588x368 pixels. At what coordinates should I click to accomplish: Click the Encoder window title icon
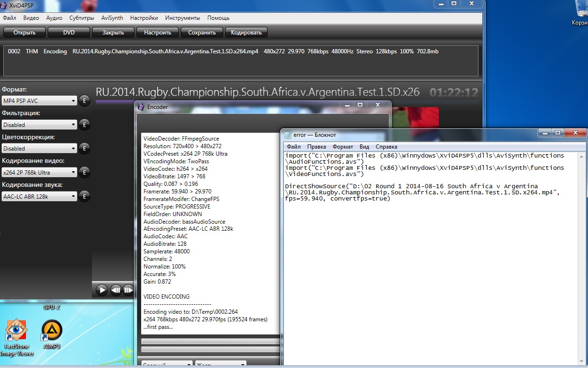pos(141,107)
